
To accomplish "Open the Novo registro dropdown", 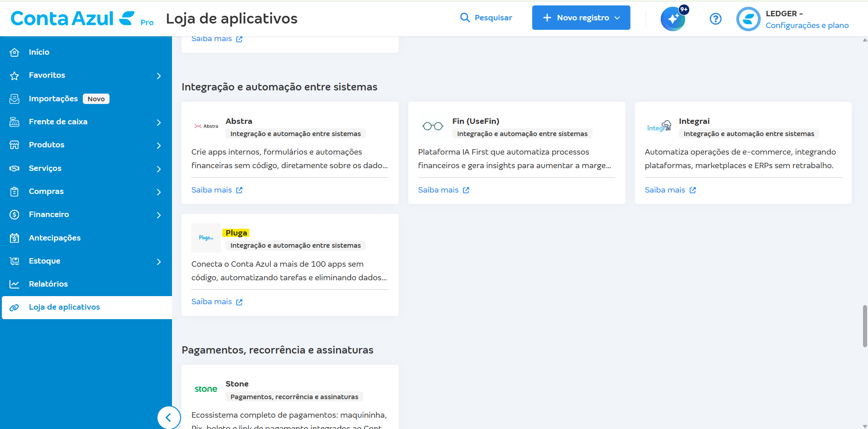I will click(581, 18).
